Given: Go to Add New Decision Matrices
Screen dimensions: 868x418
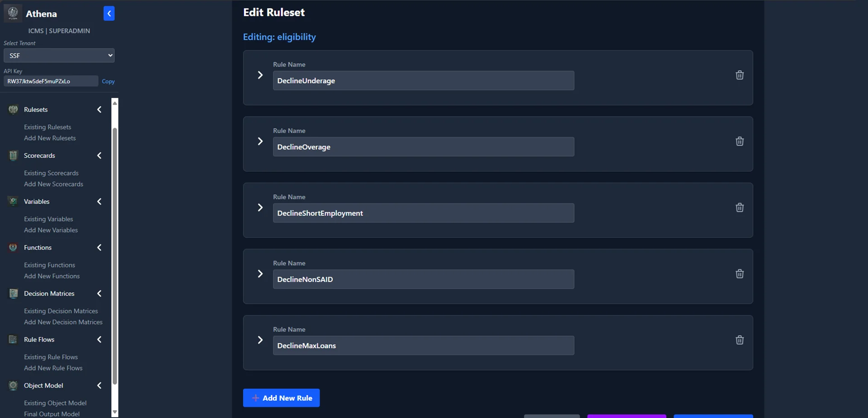Looking at the screenshot, I should [x=63, y=322].
